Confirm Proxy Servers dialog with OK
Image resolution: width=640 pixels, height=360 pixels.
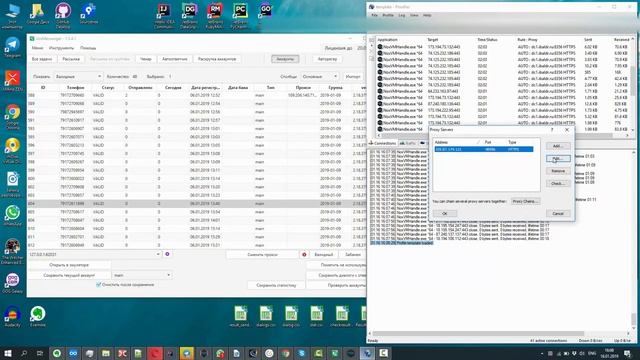pos(444,213)
